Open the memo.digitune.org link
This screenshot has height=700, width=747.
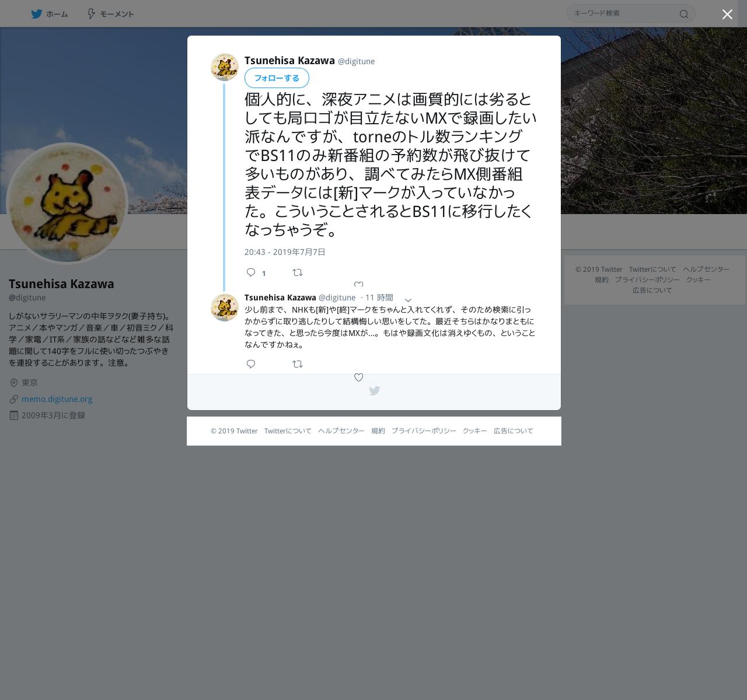pos(57,399)
